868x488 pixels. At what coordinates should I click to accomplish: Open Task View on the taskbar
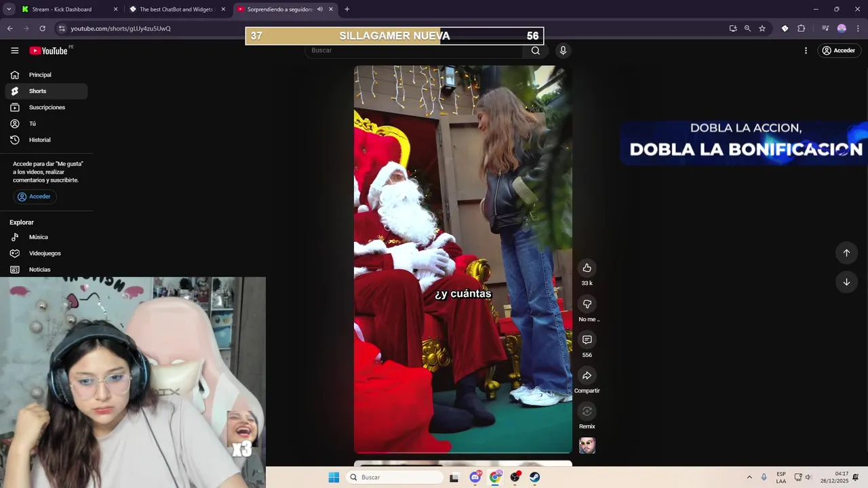454,477
